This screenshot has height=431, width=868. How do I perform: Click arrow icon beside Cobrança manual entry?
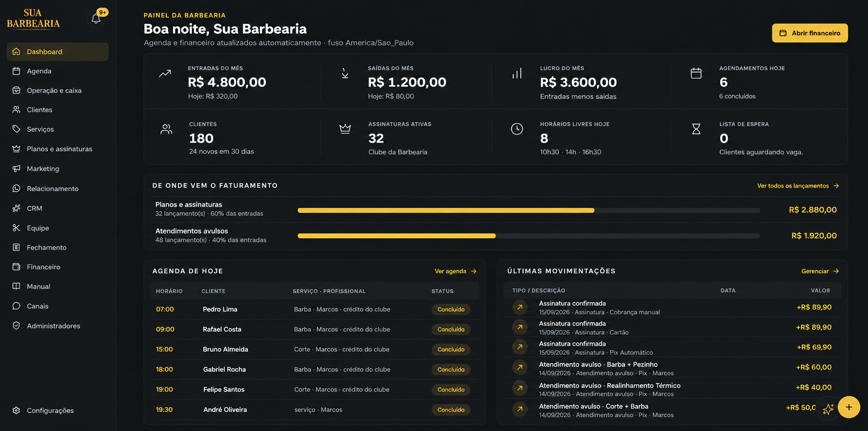click(x=520, y=307)
